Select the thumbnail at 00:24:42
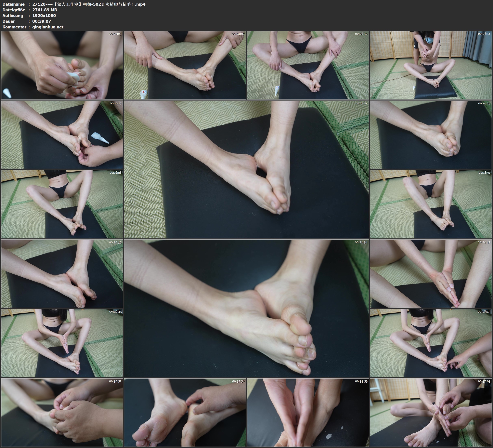 [431, 273]
